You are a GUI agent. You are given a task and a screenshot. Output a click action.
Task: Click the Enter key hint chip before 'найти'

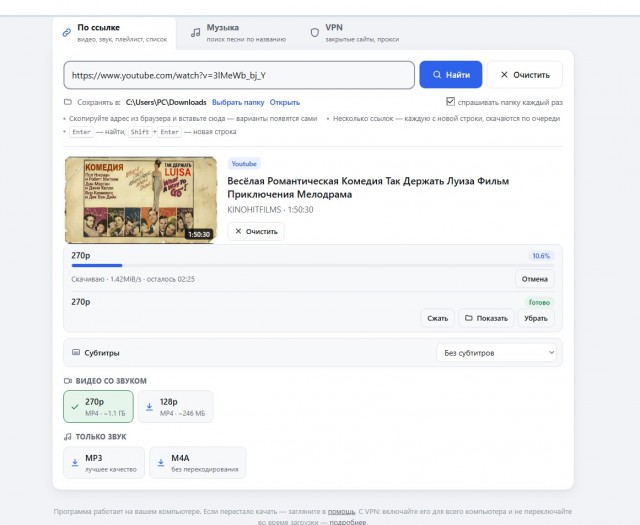point(82,132)
